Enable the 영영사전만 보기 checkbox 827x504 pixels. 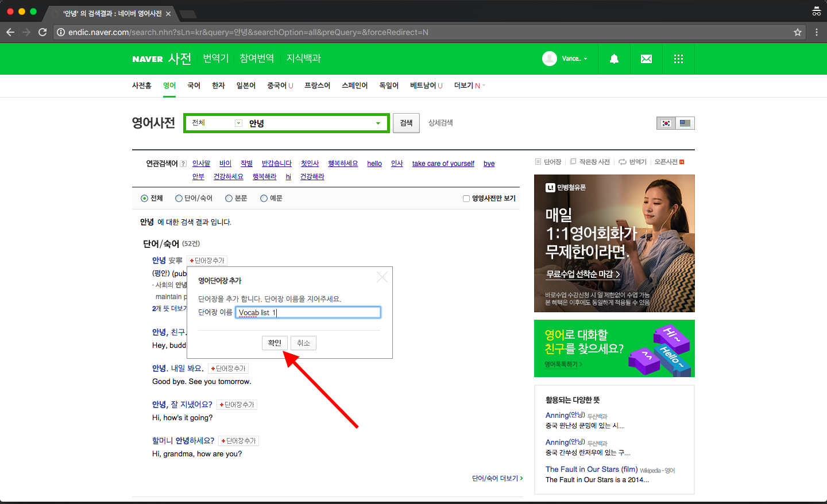tap(466, 199)
